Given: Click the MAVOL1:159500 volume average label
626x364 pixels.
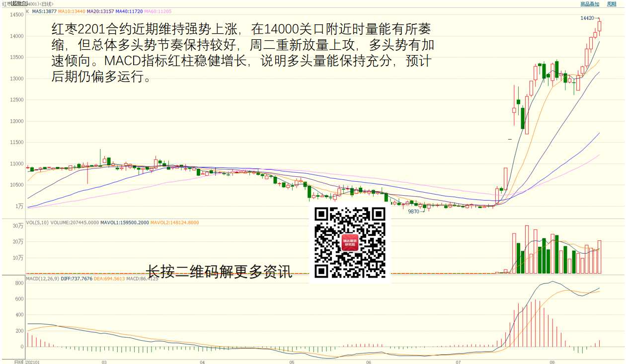Looking at the screenshot, I should pos(124,222).
